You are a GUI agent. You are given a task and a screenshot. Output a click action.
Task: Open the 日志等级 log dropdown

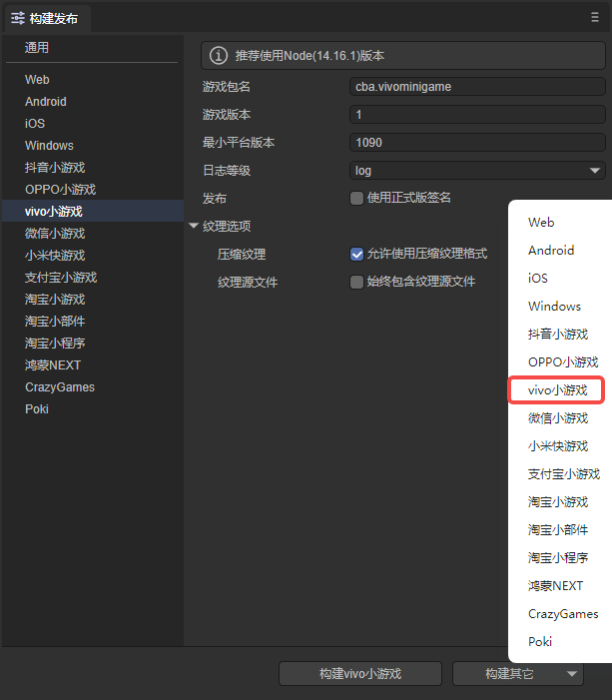tap(478, 171)
